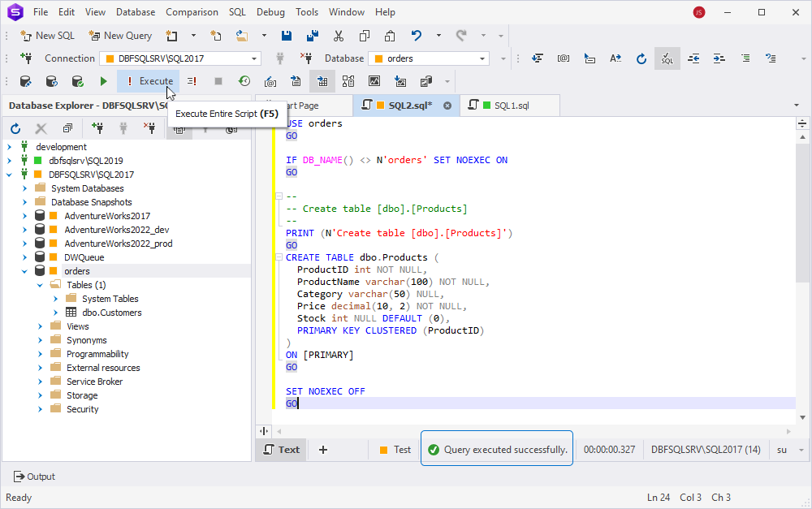Click the database edit icon with pencil

[x=26, y=81]
